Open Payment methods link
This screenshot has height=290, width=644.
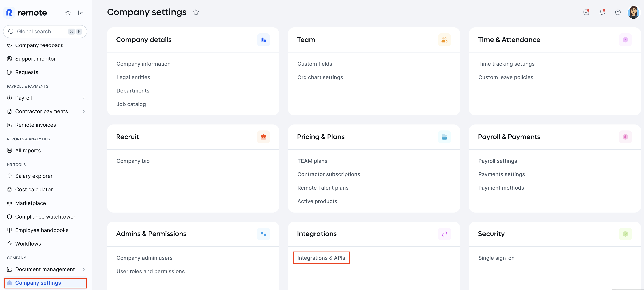click(x=501, y=188)
